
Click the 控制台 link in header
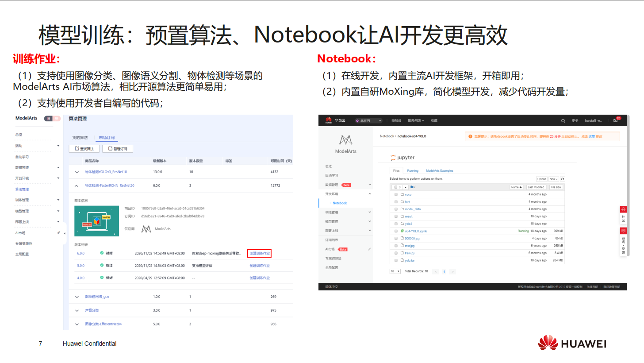(396, 120)
